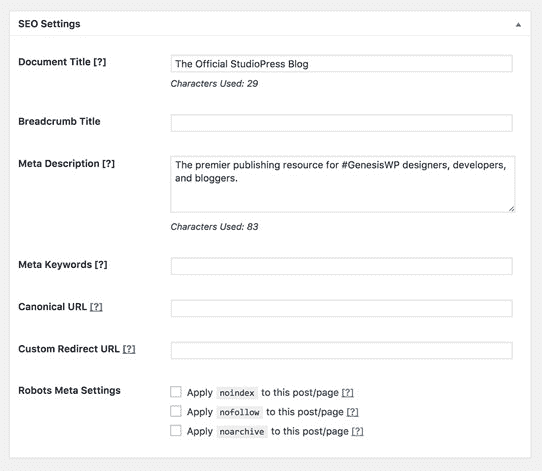Open the Canonical URL [?] help link
The width and height of the screenshot is (542, 471).
coord(96,307)
